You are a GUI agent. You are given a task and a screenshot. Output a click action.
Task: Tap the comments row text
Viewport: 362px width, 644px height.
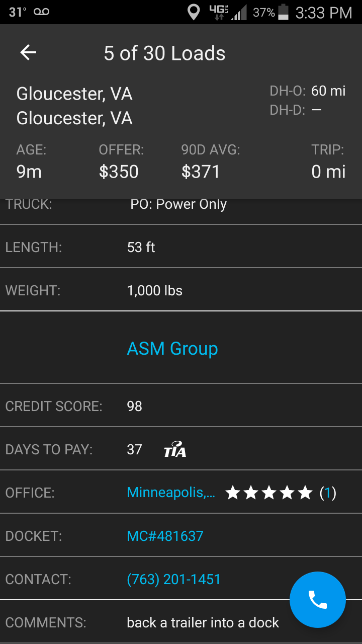tap(203, 622)
